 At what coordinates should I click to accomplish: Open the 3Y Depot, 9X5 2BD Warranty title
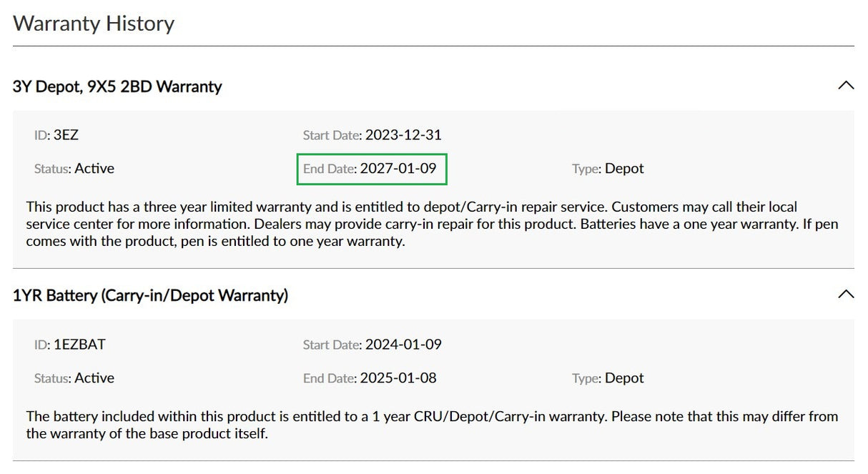click(x=117, y=86)
